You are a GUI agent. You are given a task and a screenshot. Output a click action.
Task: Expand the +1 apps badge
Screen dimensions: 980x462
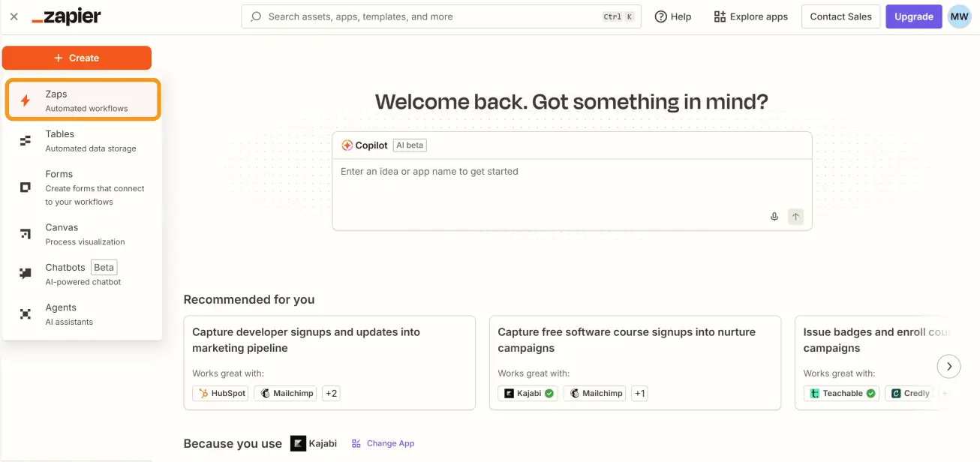[x=639, y=393]
